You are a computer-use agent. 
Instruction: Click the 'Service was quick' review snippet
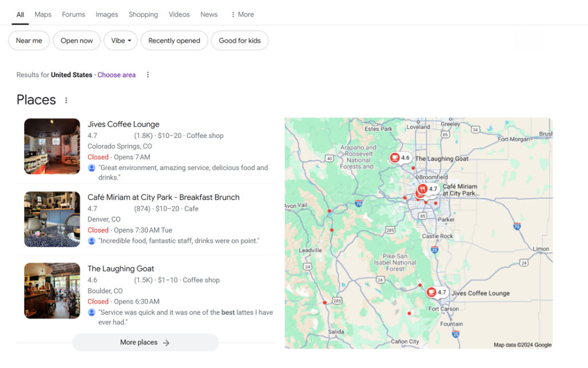click(185, 317)
